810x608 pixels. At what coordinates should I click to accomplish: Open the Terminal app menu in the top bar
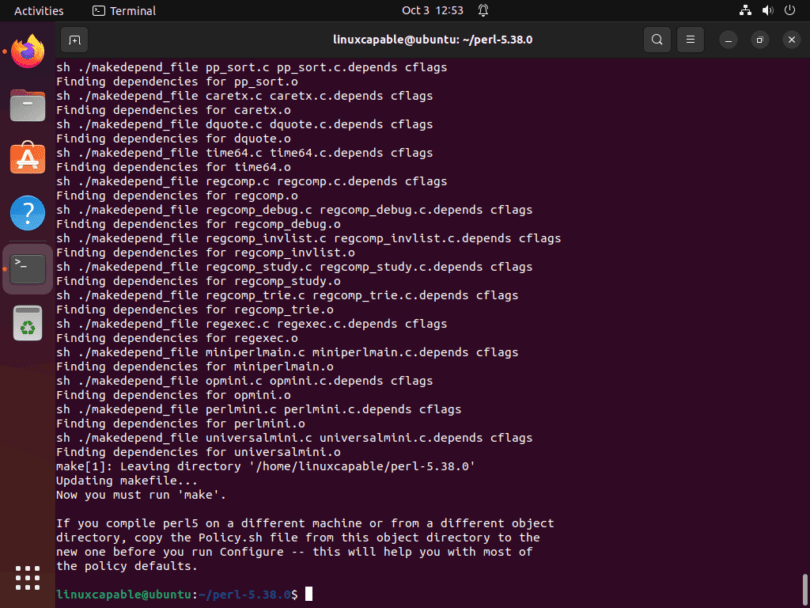click(x=124, y=10)
